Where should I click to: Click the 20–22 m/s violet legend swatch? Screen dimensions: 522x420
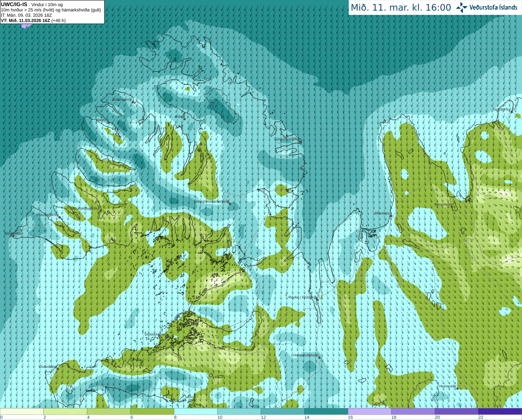click(456, 411)
